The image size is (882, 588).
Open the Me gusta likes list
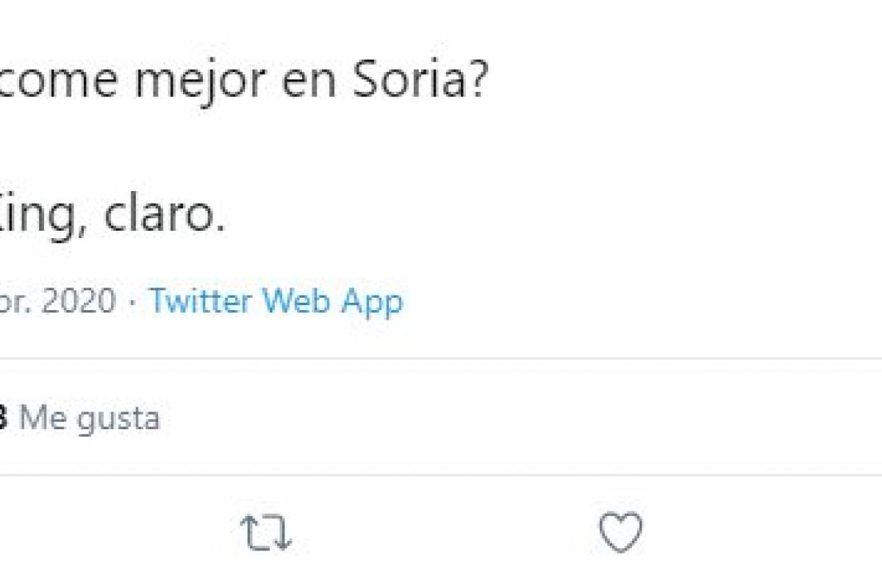(89, 418)
